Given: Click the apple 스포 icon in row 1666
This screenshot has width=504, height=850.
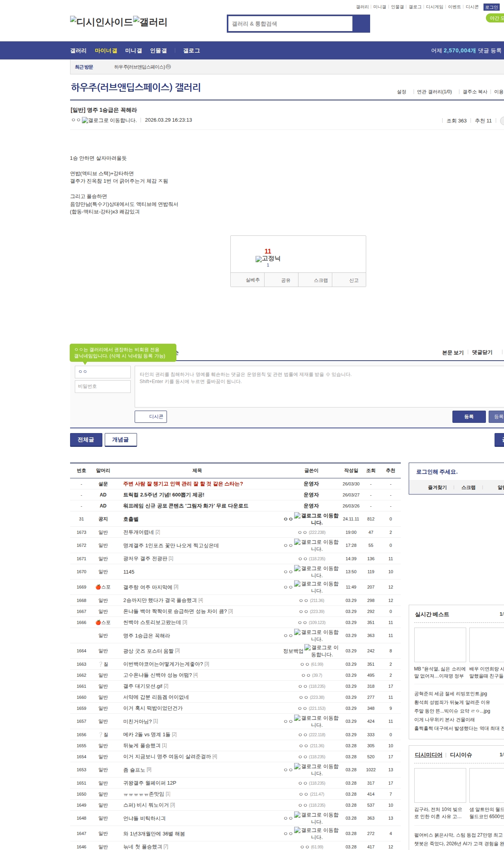Looking at the screenshot, I should click(x=98, y=622).
